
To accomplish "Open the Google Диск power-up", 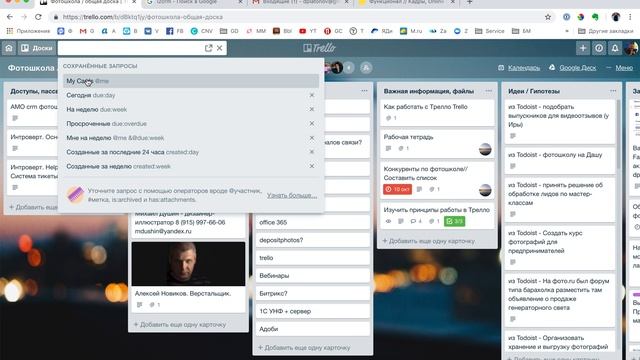I will [573, 68].
